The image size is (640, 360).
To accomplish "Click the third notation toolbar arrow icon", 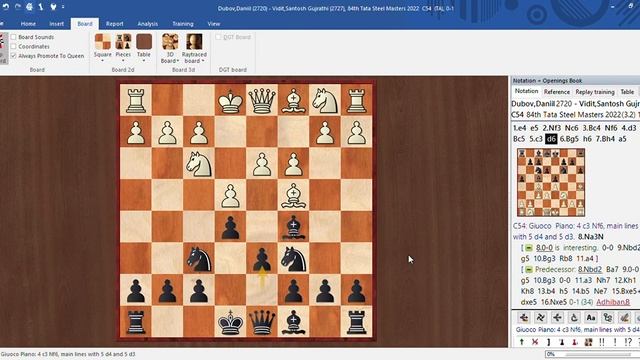I will point(557,317).
